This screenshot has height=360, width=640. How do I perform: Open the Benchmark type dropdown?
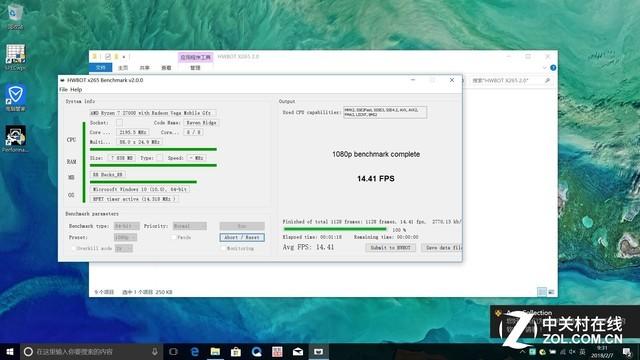(127, 226)
